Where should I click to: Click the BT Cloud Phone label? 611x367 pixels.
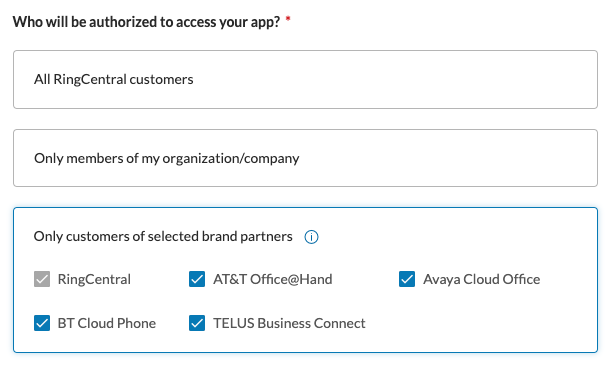(x=107, y=323)
